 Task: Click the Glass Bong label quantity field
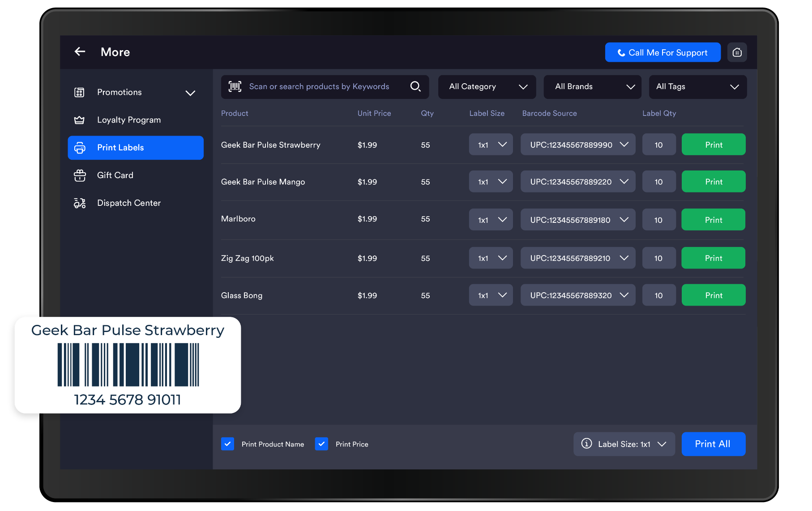[x=658, y=295]
